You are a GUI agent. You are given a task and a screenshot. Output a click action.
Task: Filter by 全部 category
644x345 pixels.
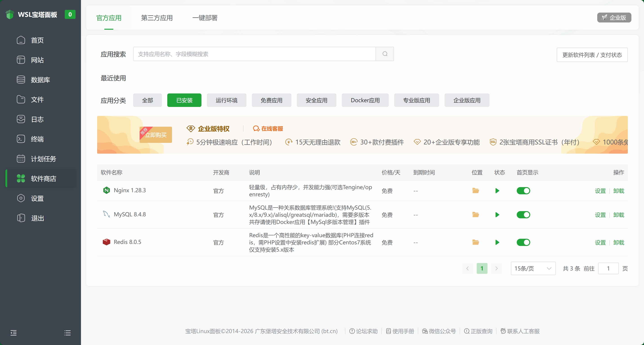click(148, 100)
